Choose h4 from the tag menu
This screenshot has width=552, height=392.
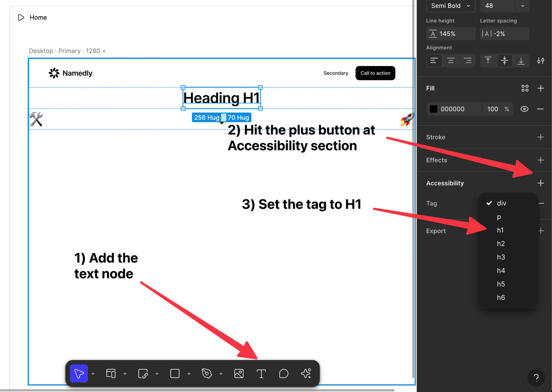click(x=508, y=271)
